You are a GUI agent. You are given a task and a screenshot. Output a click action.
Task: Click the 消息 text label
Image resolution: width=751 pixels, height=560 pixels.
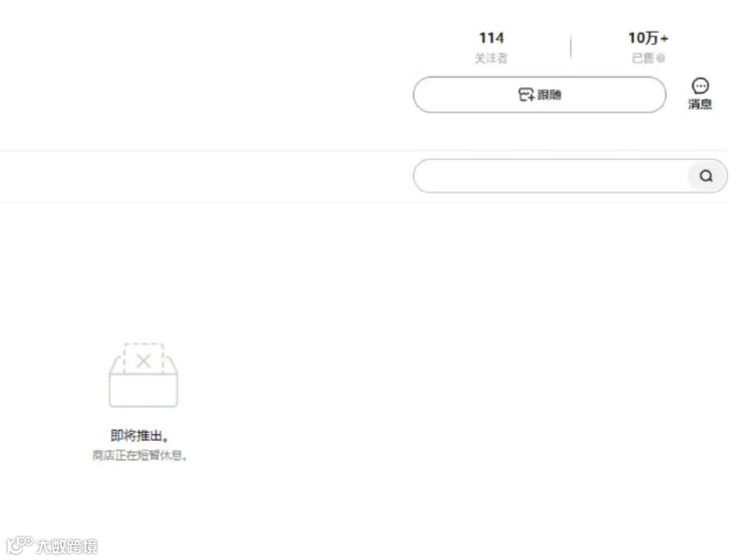point(700,104)
